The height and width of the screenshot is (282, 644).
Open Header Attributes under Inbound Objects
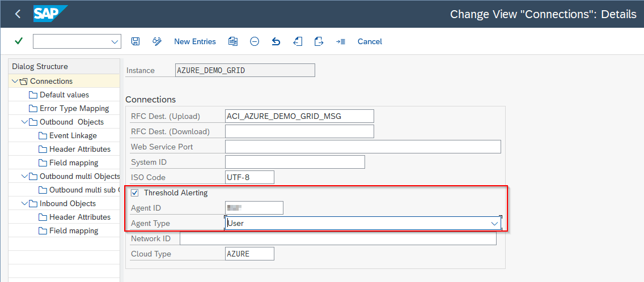pyautogui.click(x=80, y=217)
